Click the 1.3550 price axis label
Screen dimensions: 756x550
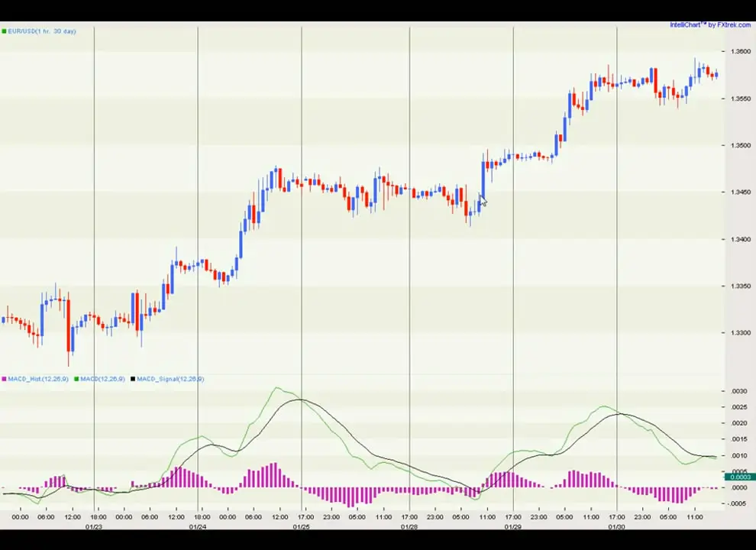(741, 99)
